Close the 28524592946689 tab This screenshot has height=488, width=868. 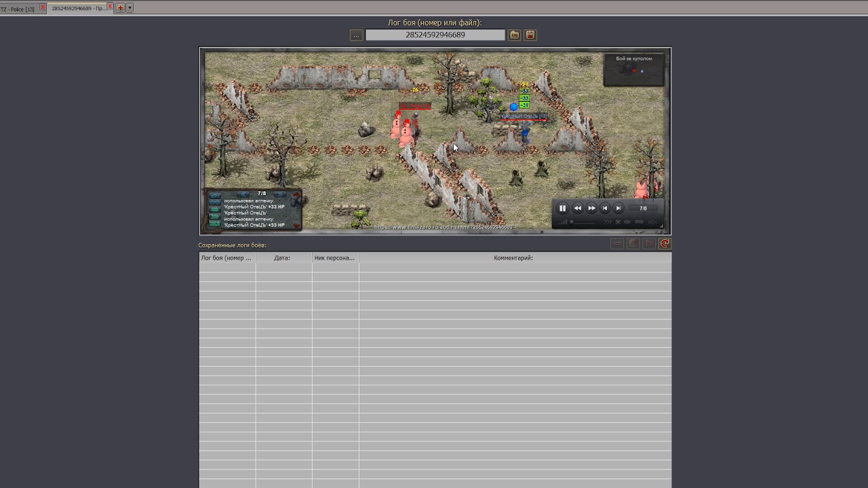pos(110,7)
